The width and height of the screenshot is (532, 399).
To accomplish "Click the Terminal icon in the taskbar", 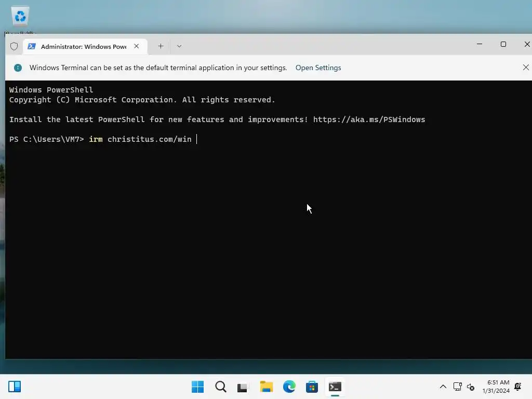I will tap(335, 387).
